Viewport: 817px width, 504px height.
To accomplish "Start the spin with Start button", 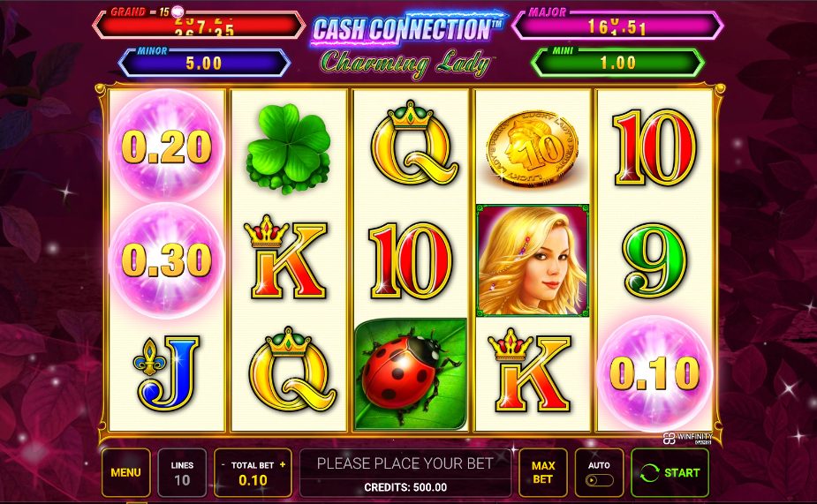I will [x=670, y=473].
